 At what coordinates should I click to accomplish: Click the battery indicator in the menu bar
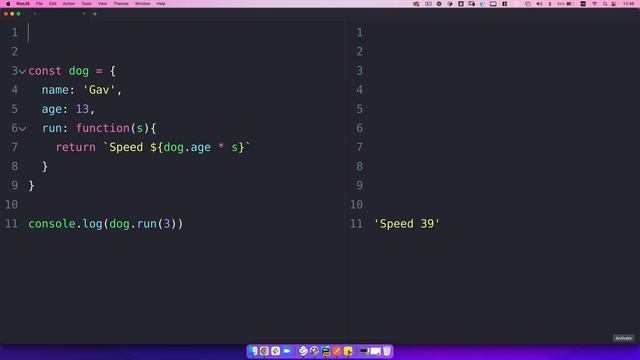click(x=566, y=4)
